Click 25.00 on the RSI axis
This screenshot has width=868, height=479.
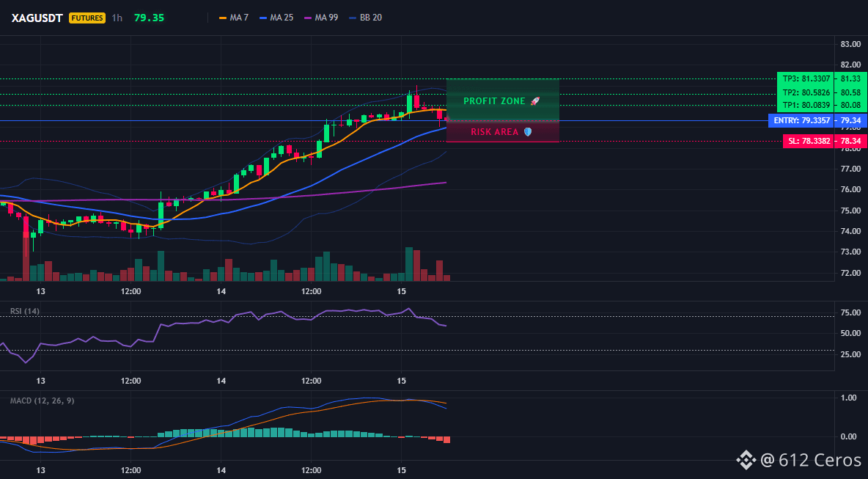click(851, 354)
